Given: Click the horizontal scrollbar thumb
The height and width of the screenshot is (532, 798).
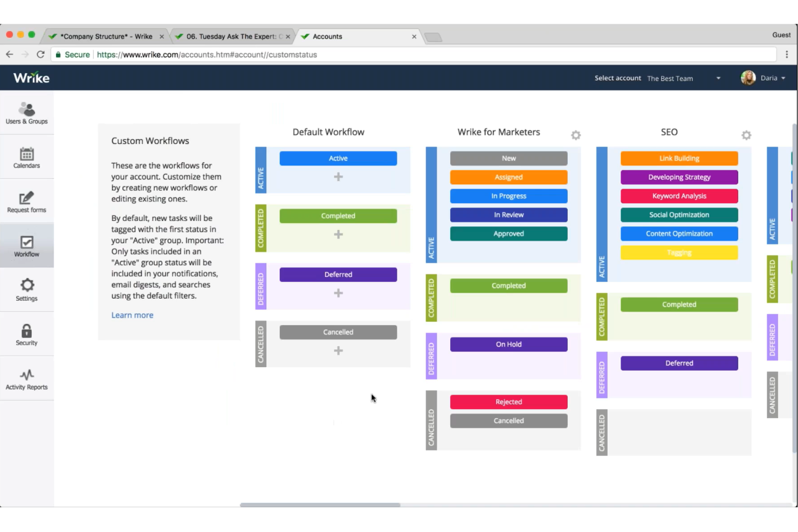Looking at the screenshot, I should pos(320,505).
